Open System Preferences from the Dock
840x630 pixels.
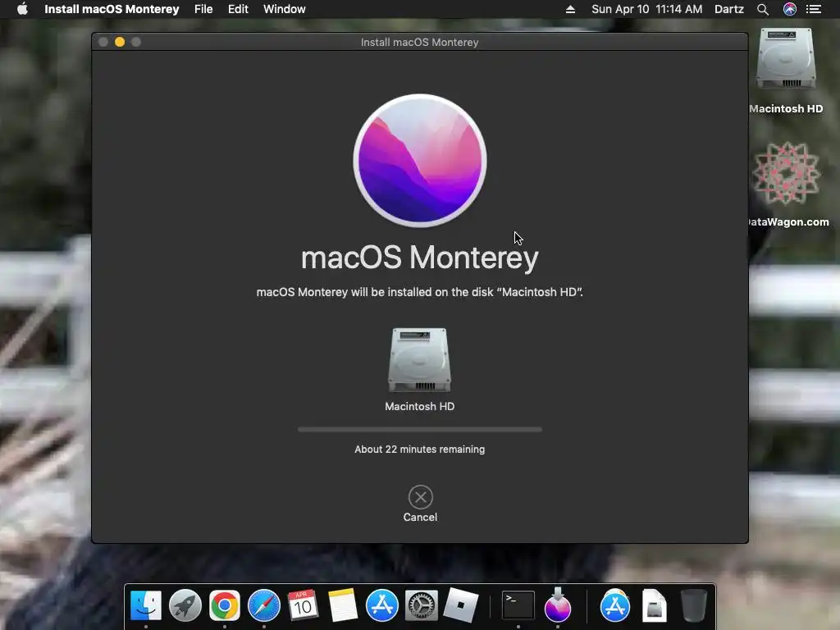click(x=422, y=605)
